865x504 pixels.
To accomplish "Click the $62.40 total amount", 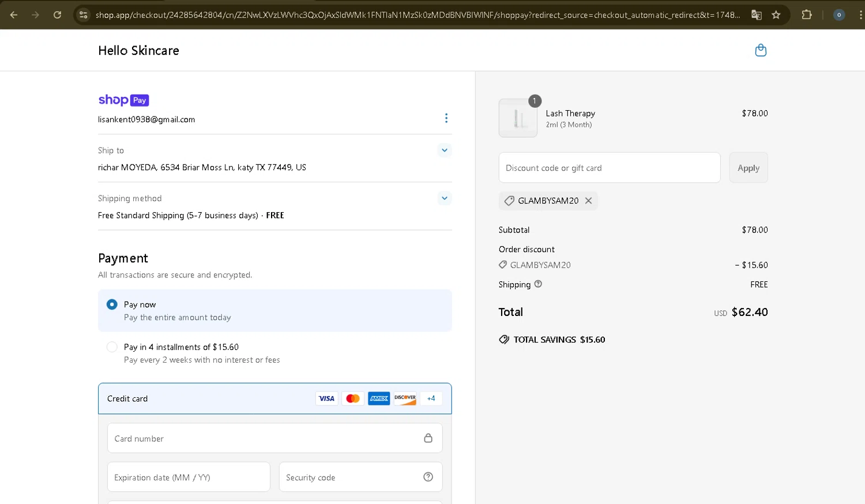I will pos(750,312).
